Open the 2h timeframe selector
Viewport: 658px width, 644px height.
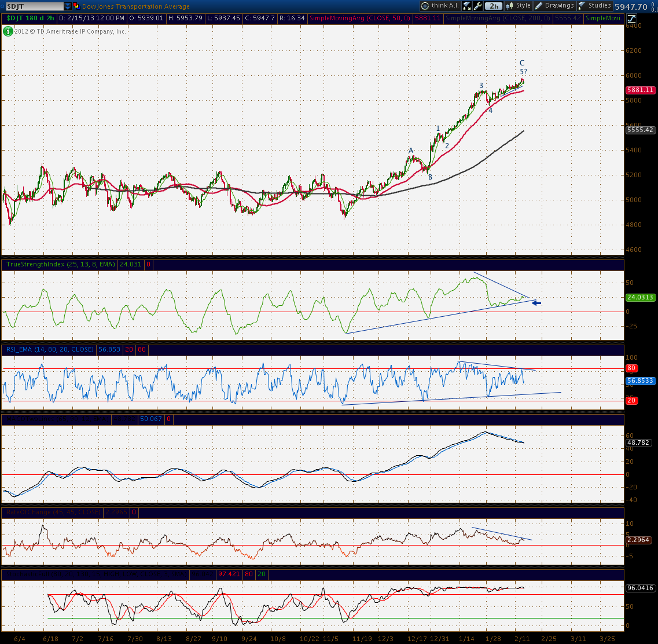(x=494, y=6)
